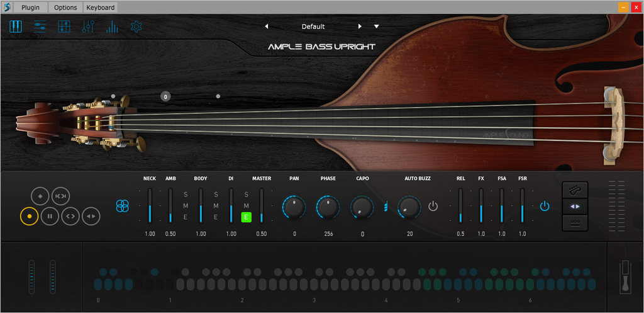Screen dimensions: 644x313
Task: Click the MASTER volume slider
Action: click(262, 206)
